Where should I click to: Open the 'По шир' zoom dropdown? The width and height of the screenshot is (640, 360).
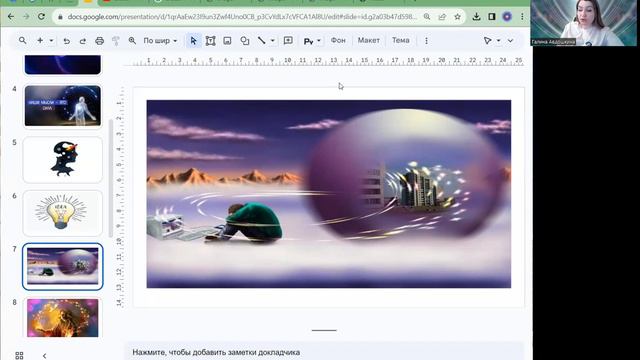pyautogui.click(x=160, y=41)
